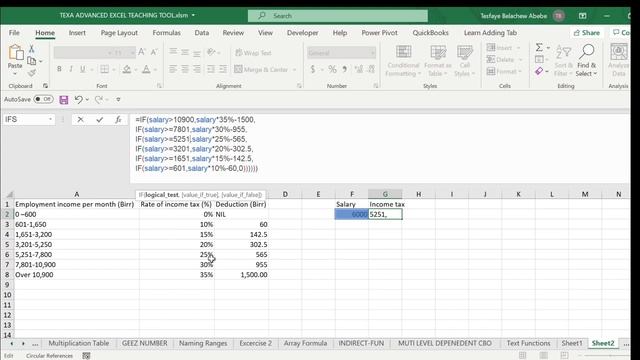
Task: Click Merge & Center button
Action: point(261,69)
